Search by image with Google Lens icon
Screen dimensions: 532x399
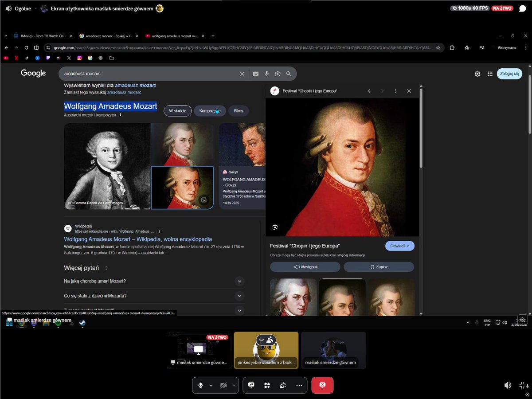(278, 74)
